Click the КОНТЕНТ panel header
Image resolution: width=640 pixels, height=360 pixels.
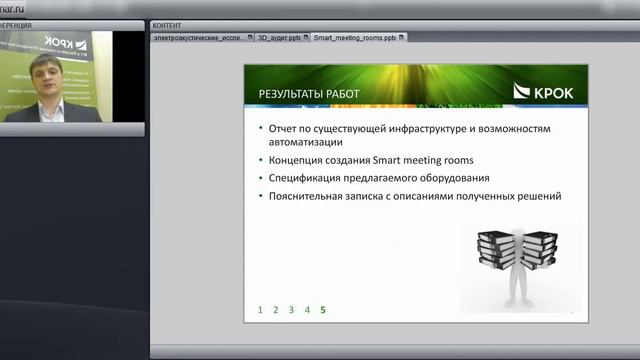pos(395,25)
